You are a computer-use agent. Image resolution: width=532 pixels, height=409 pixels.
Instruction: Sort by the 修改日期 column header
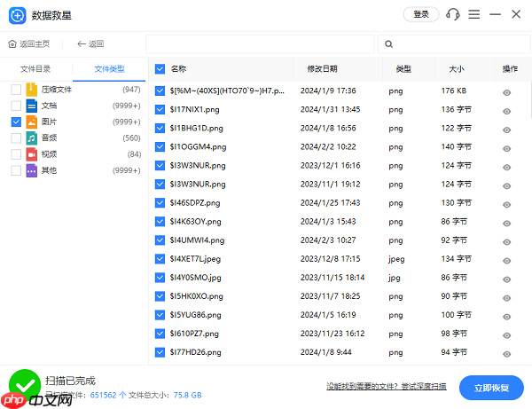[322, 69]
